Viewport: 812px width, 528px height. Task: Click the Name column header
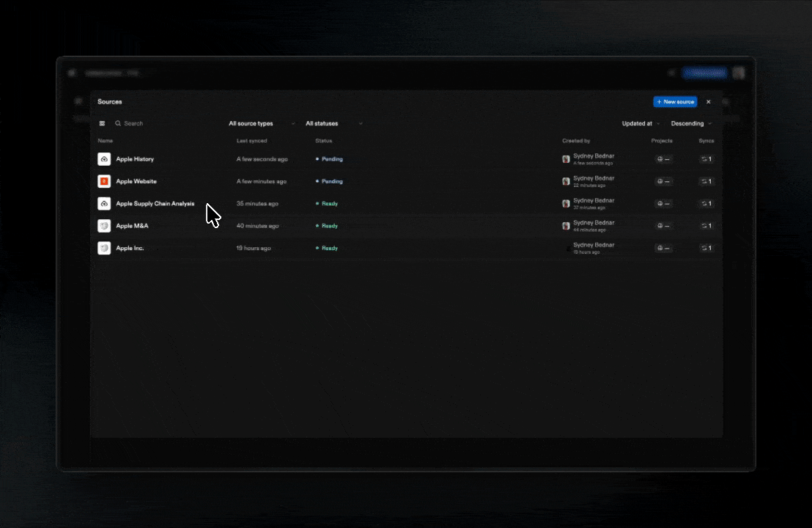coord(105,140)
